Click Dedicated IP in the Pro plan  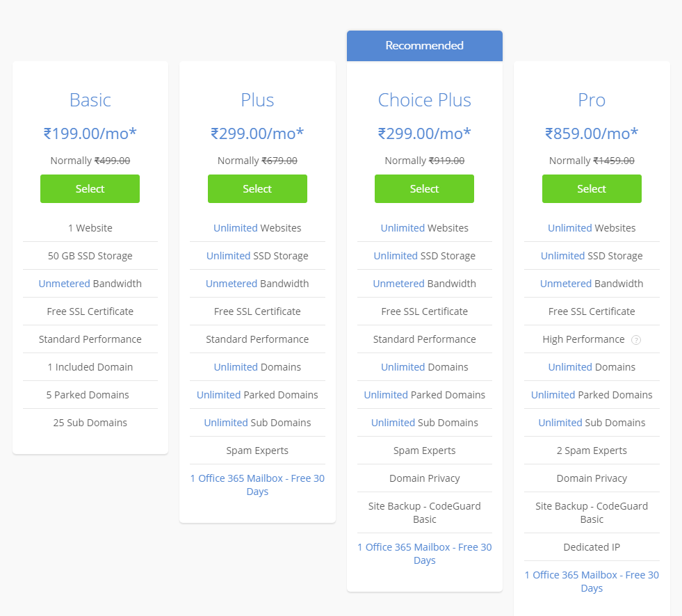[592, 547]
